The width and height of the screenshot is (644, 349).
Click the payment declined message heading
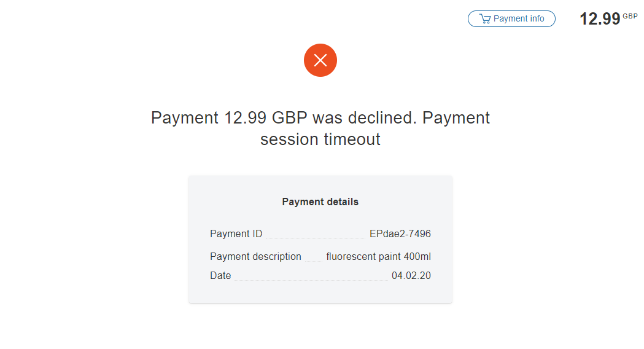coord(320,128)
